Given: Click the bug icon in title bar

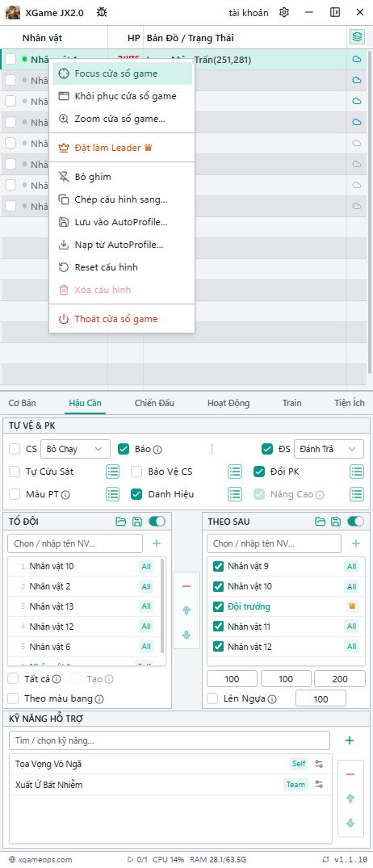Looking at the screenshot, I should (x=102, y=12).
